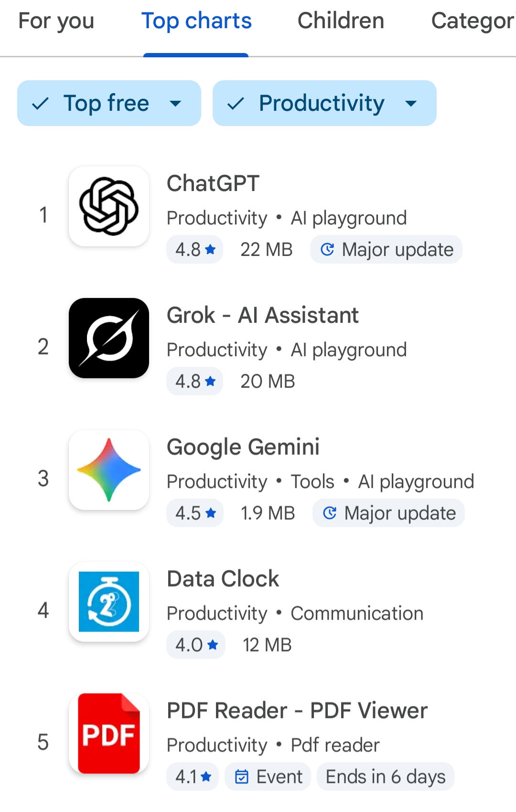Toggle the Productivity filter checkmark

click(236, 103)
